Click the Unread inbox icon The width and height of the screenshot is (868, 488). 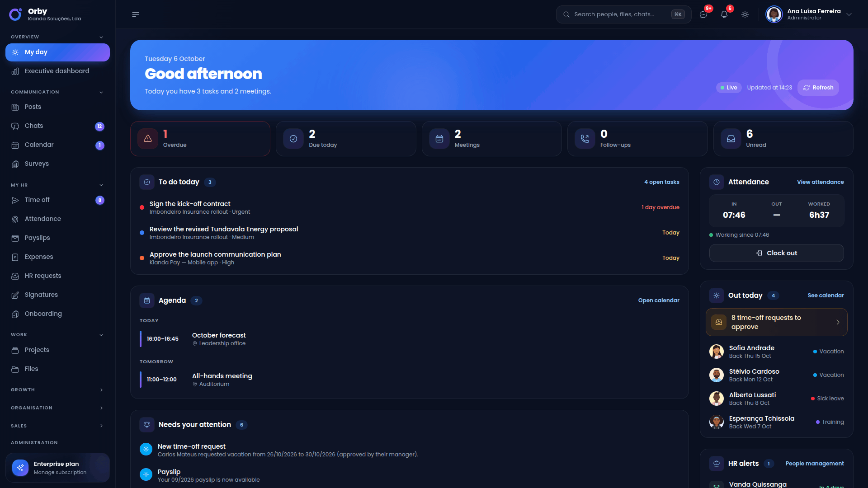tap(731, 139)
